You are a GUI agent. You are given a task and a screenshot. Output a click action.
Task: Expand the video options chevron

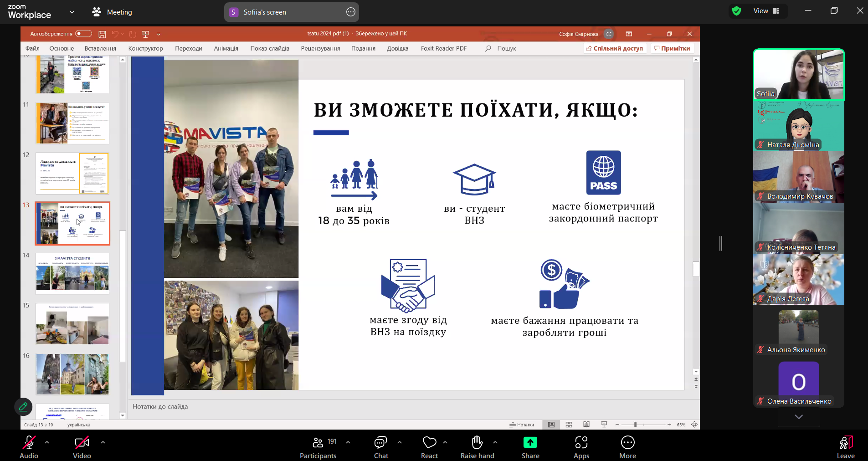pyautogui.click(x=103, y=442)
